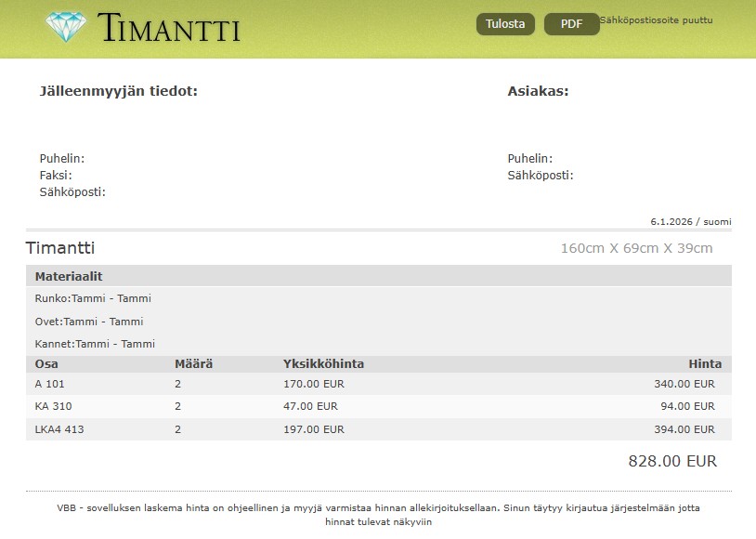
Task: Click the Yksikköhinta column header
Action: click(323, 364)
